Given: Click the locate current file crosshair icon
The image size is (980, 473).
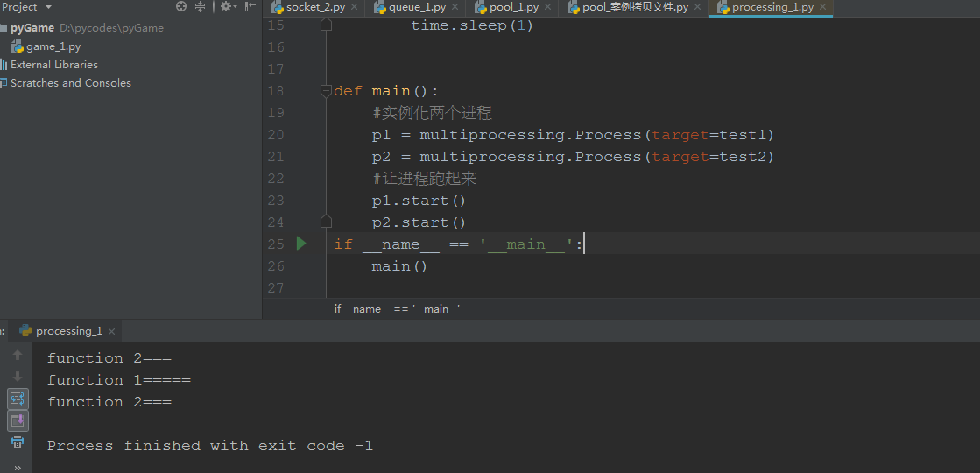Looking at the screenshot, I should [181, 7].
